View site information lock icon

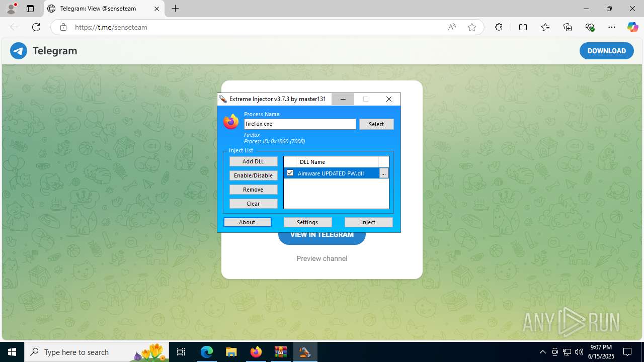coord(63,27)
